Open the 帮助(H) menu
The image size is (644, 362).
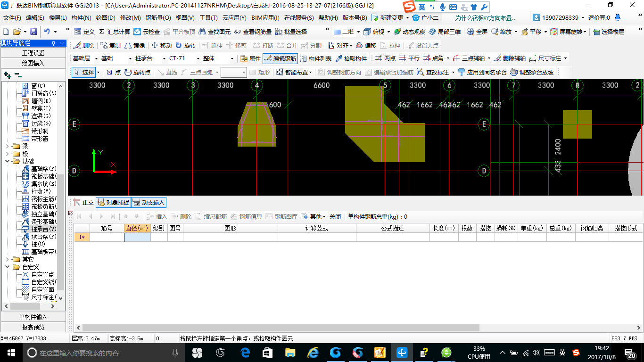tap(329, 17)
